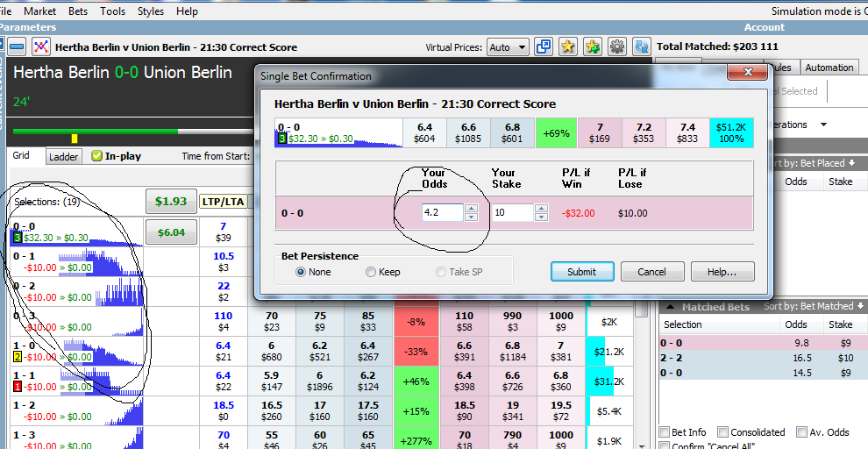Click the -33% red cell for 1 - 0
The width and height of the screenshot is (868, 449).
point(416,352)
